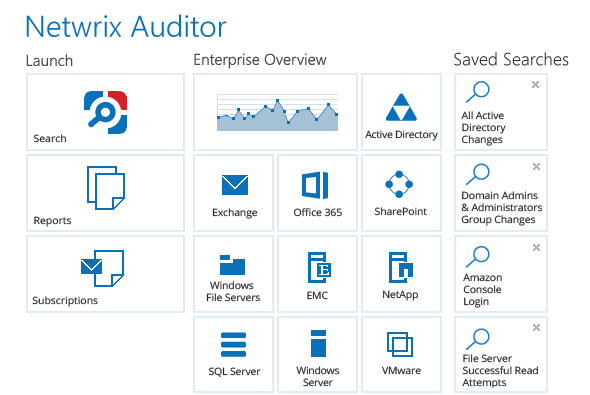This screenshot has height=395, width=590.
Task: Remove the All Active Directory Changes saved search
Action: click(x=535, y=85)
